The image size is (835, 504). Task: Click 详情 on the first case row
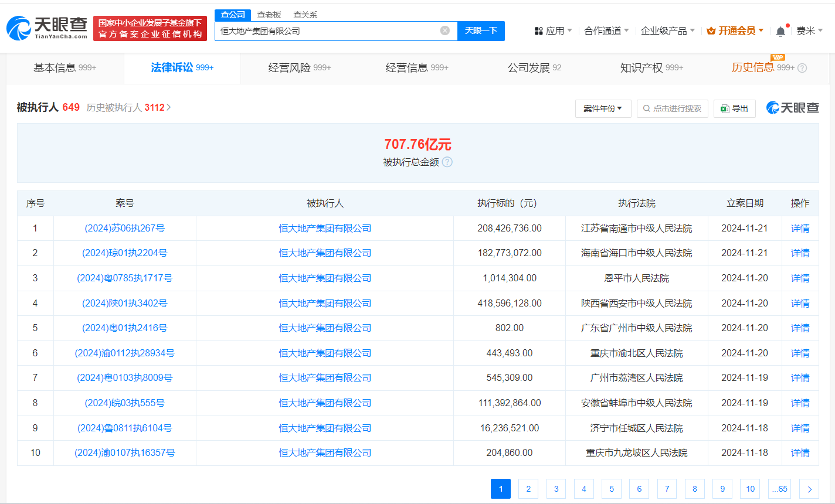pyautogui.click(x=800, y=228)
